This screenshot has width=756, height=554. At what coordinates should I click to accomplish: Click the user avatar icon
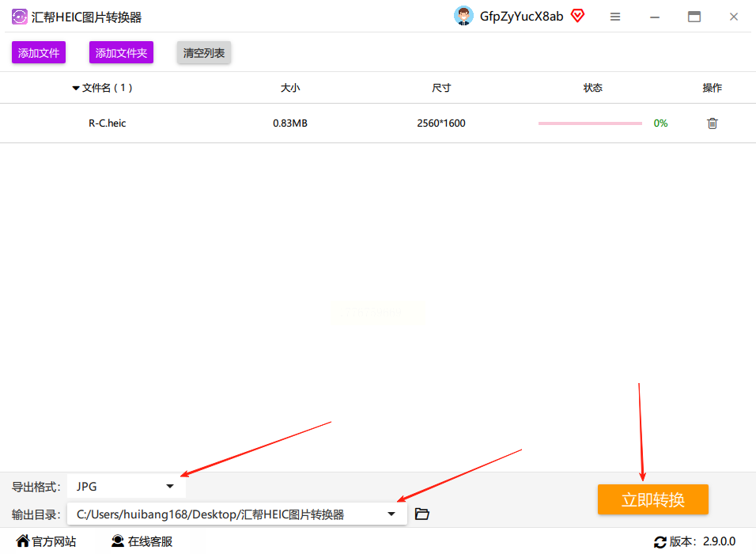(x=463, y=16)
